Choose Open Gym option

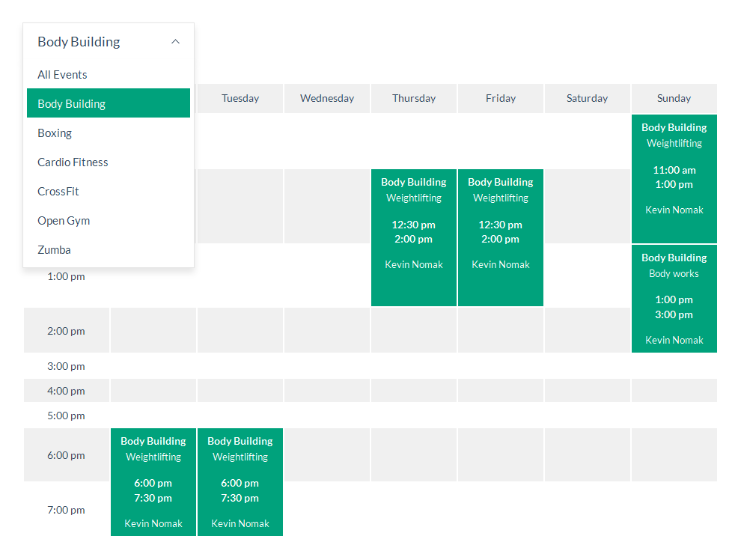pos(64,221)
